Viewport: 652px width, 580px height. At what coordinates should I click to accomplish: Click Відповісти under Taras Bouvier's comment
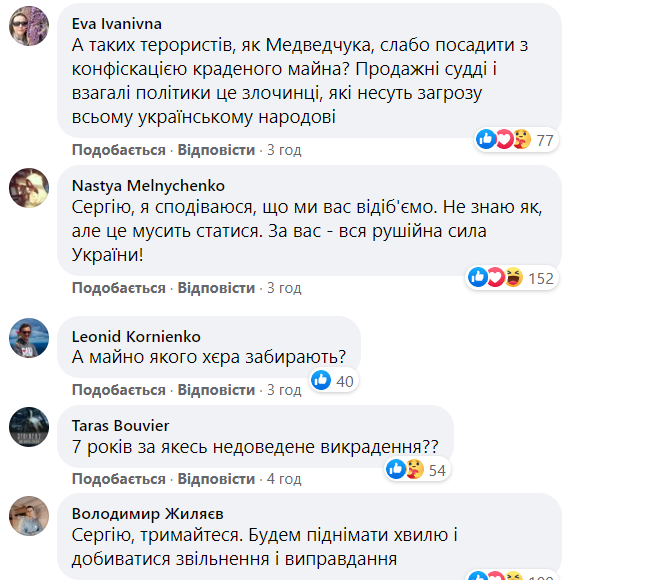pyautogui.click(x=216, y=479)
